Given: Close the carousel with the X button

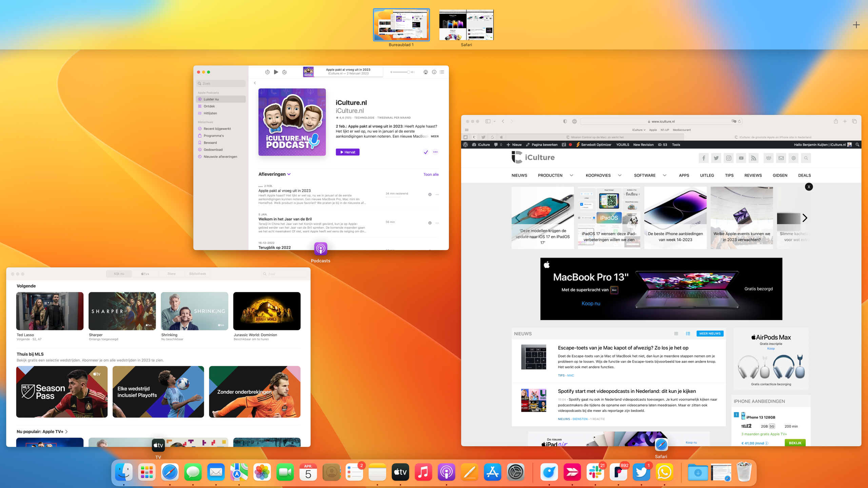Looking at the screenshot, I should pyautogui.click(x=809, y=187).
